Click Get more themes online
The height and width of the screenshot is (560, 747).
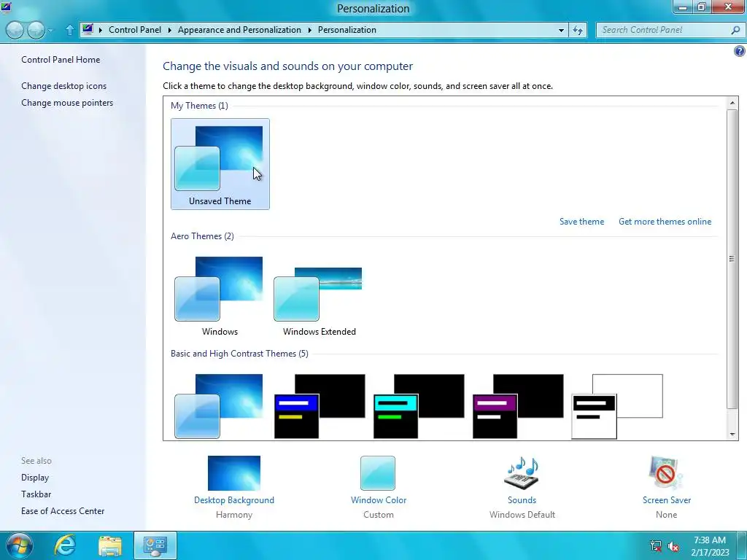(x=665, y=222)
